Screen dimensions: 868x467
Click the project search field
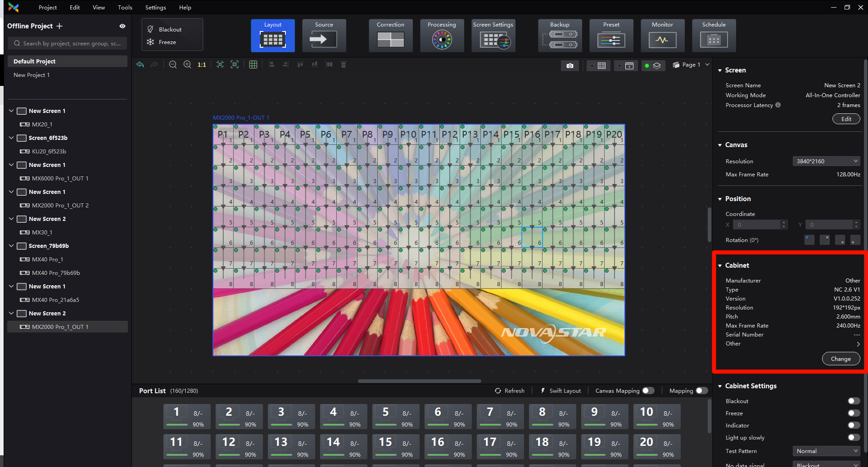pyautogui.click(x=68, y=43)
